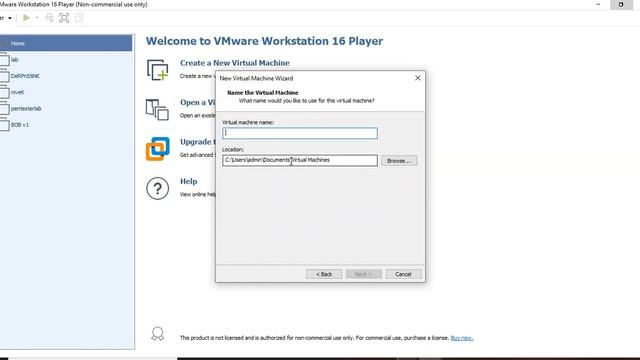Screen dimensions: 640x360
Task: Click the 'Name the Virtual Machine' heading
Action: (262, 93)
